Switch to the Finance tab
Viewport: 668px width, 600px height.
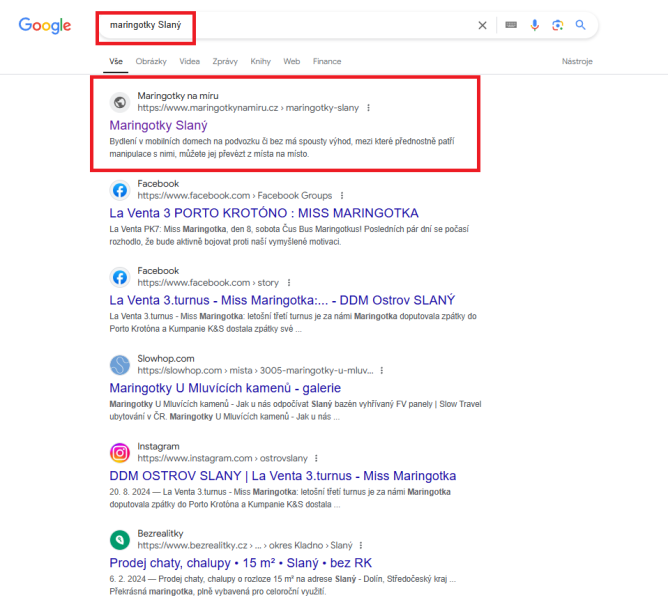pos(327,61)
